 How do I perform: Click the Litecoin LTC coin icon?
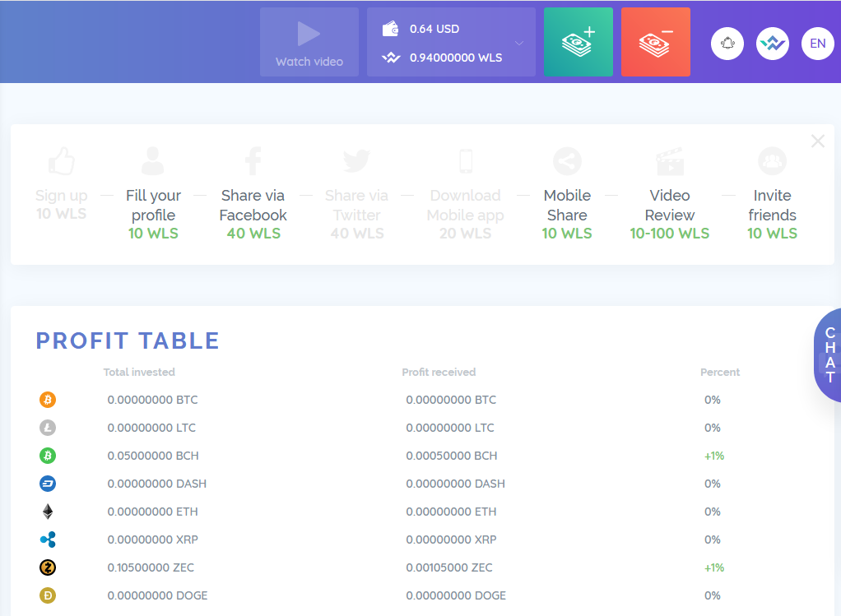point(48,428)
